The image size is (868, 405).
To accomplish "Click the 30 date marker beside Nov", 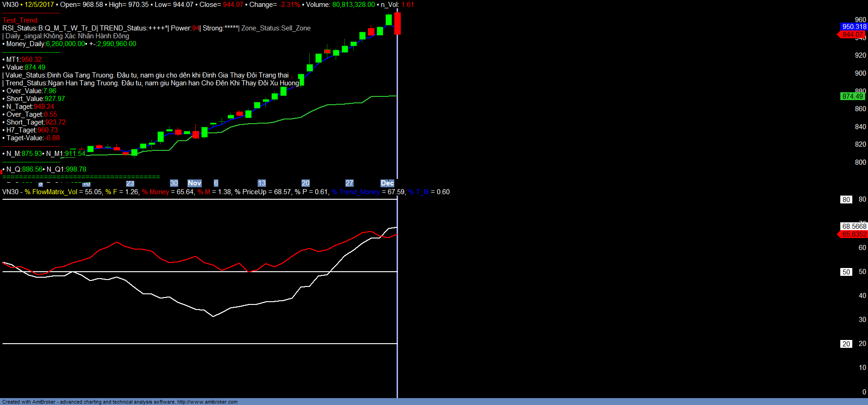I will click(174, 183).
